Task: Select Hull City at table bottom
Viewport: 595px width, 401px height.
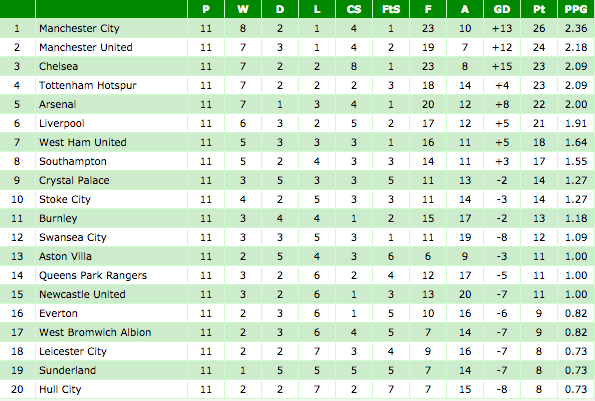Action: tap(60, 389)
